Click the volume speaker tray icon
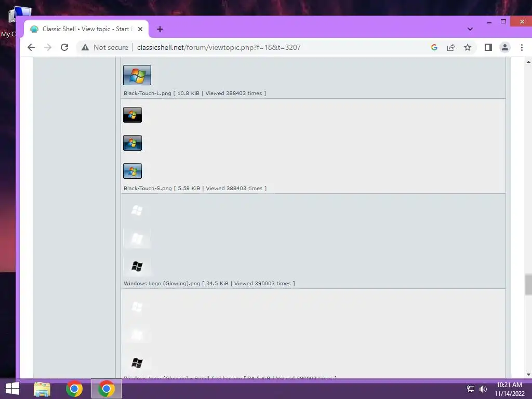The image size is (532, 399). (483, 389)
